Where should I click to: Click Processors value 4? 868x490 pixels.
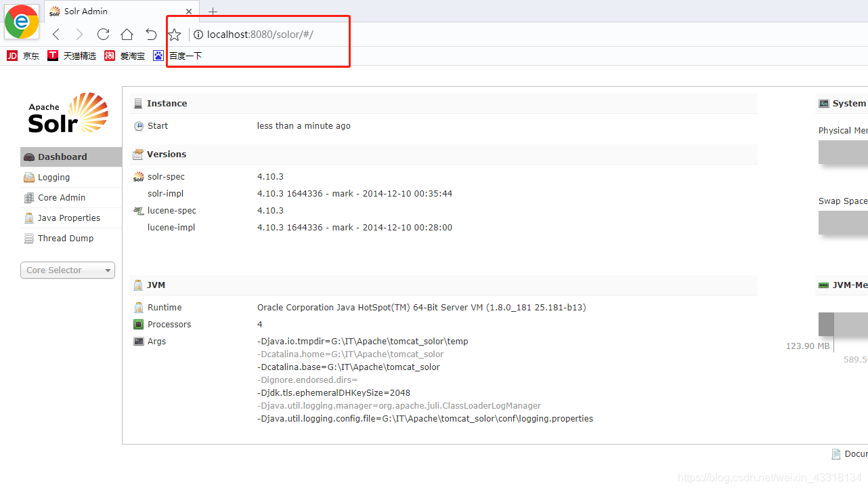pyautogui.click(x=260, y=325)
